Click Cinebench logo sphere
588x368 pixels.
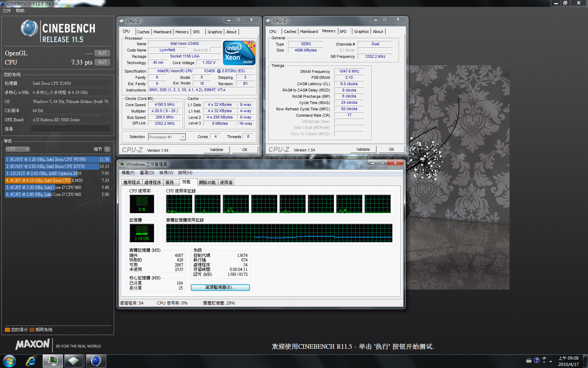[29, 28]
